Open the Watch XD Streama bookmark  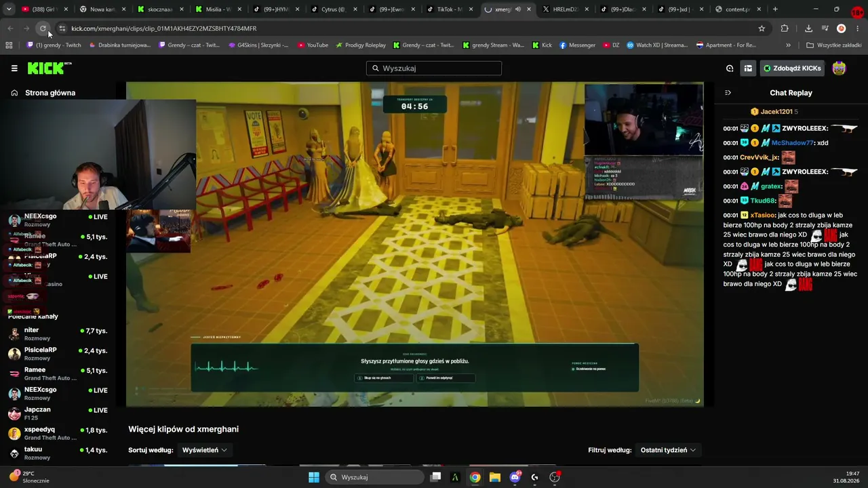pyautogui.click(x=656, y=45)
